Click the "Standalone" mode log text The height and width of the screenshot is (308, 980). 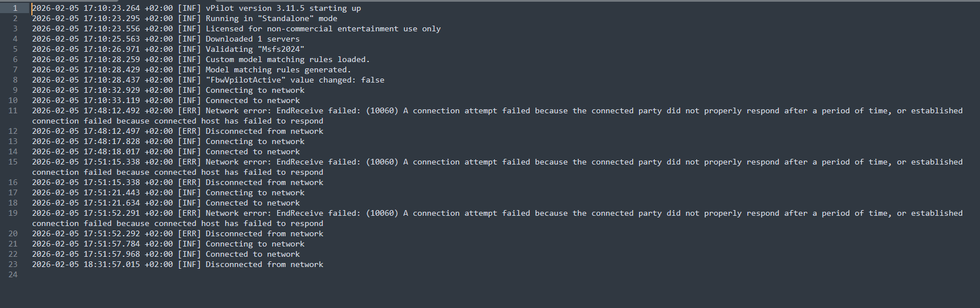[271, 19]
